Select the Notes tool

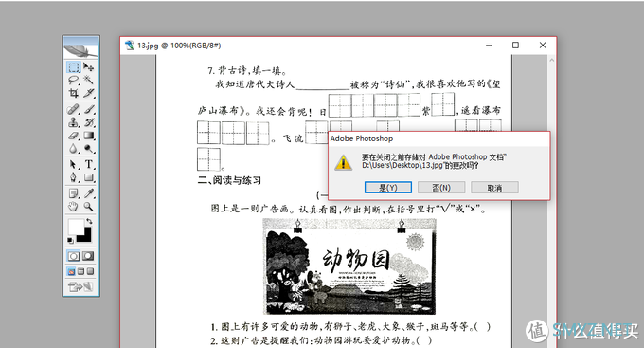tap(74, 193)
